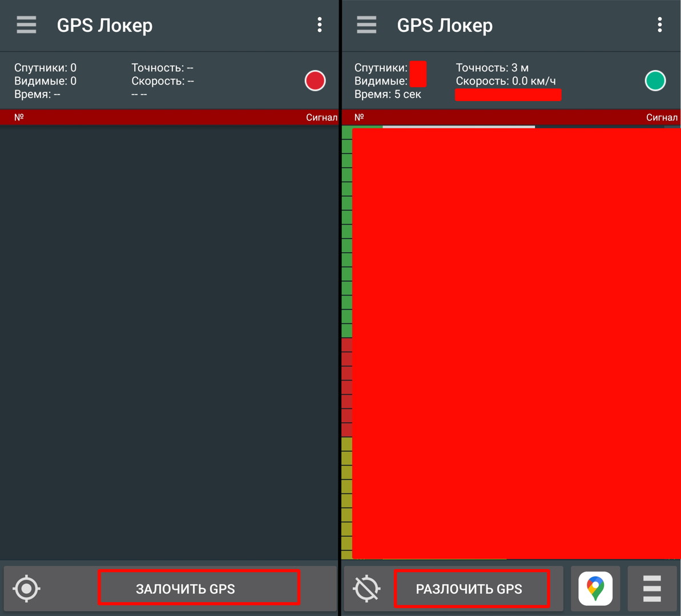This screenshot has height=616, width=681.
Task: Open Google Maps via the map pin icon
Action: 595,589
